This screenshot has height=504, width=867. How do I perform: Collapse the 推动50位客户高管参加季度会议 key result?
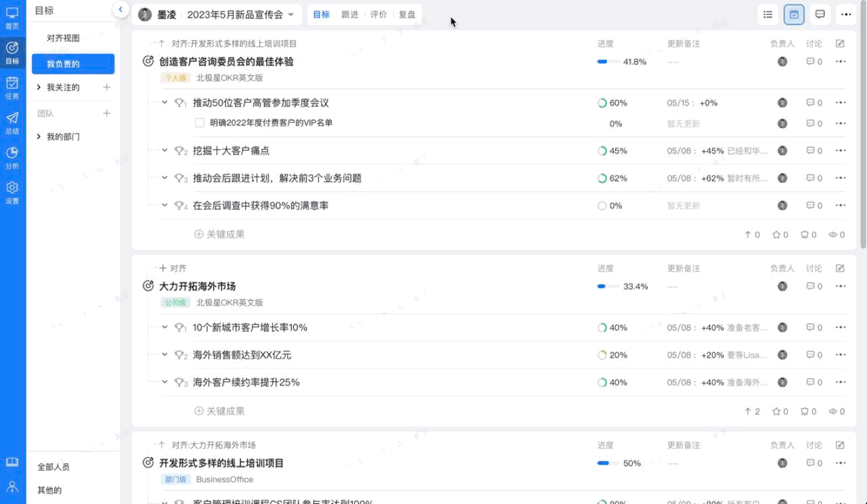pyautogui.click(x=165, y=103)
